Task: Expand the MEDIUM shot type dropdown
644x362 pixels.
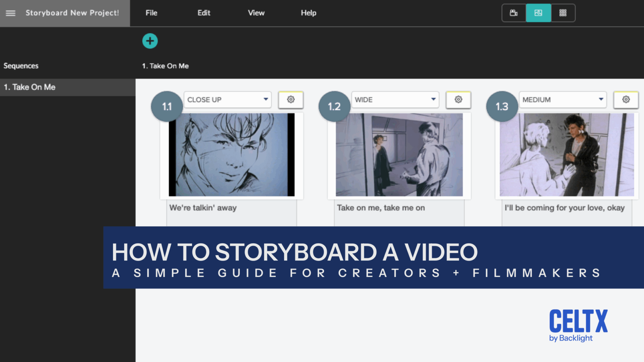Action: click(x=563, y=100)
